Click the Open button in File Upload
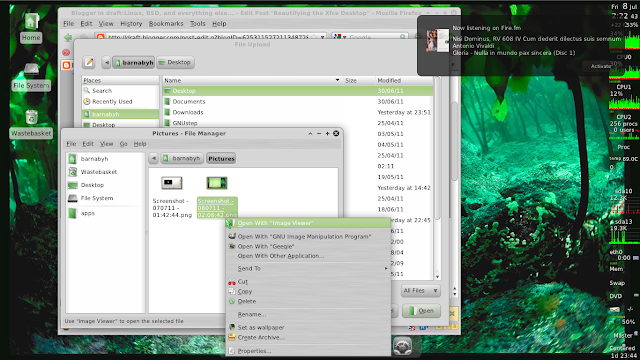The height and width of the screenshot is (360, 640). pos(421,311)
